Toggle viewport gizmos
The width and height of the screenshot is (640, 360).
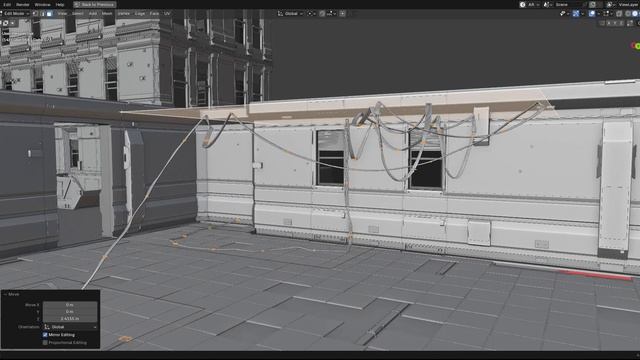click(576, 13)
